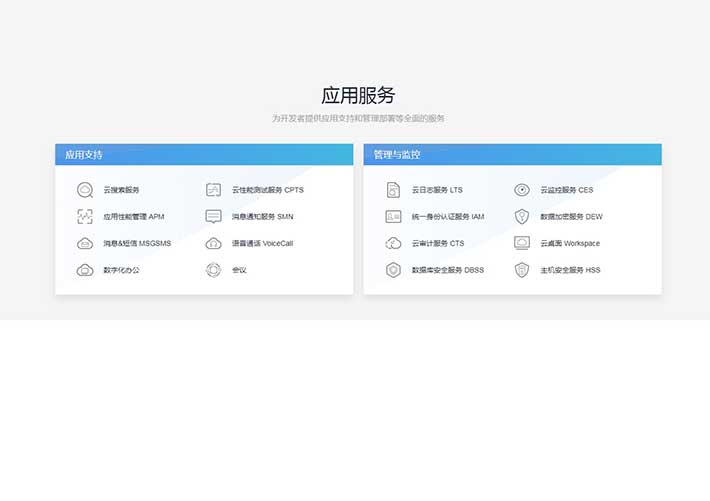Screen dimensions: 710x501
Task: Select the DEW shield key icon
Action: [522, 217]
